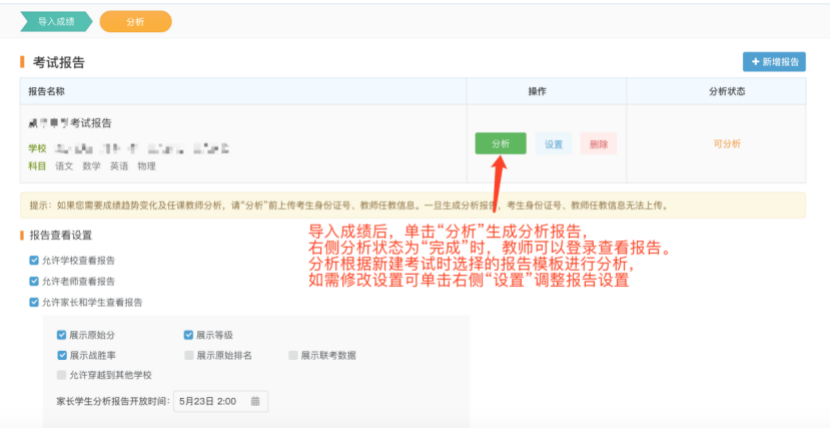Viewport: 830px width, 428px height.
Task: Check 允许穿越到其他学校 option
Action: (62, 375)
